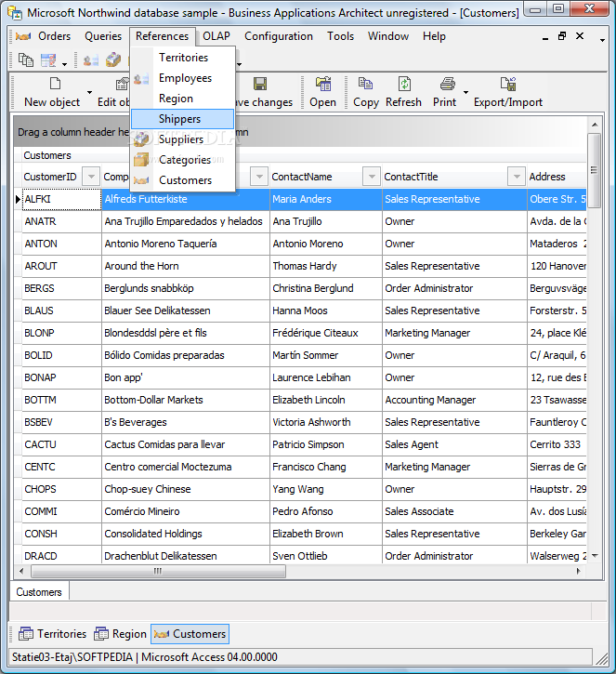The width and height of the screenshot is (616, 674).
Task: Close the References menu header
Action: coord(162,36)
